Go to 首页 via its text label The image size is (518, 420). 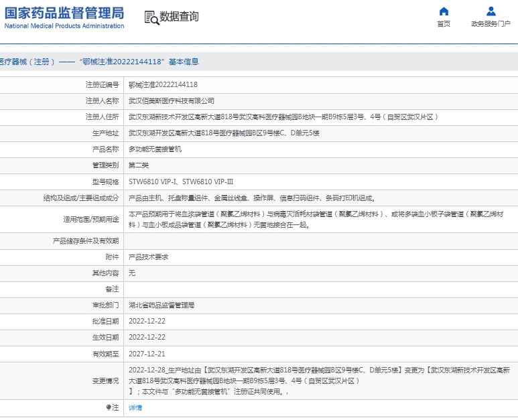click(x=444, y=24)
